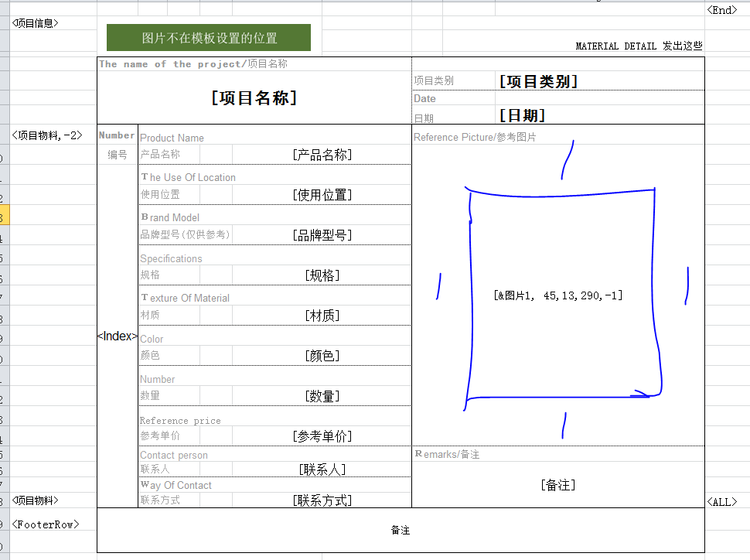Click the Date label cell

point(424,98)
